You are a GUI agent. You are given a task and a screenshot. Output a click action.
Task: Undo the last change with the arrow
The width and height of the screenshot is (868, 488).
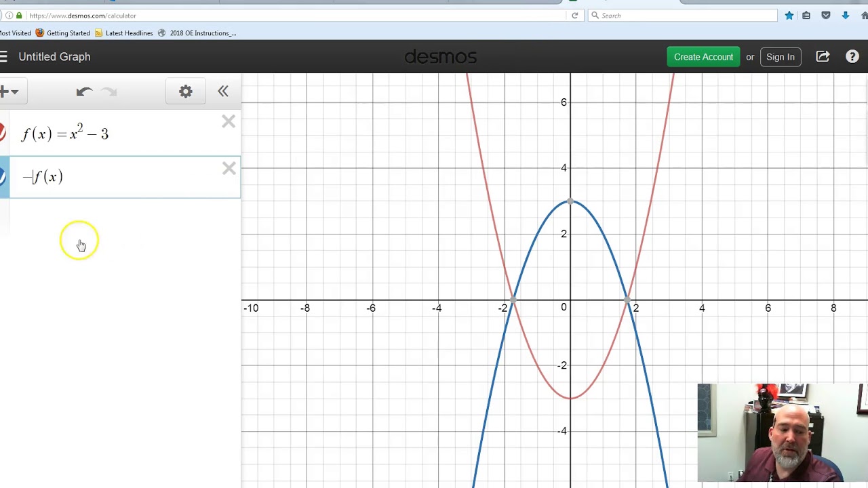[x=84, y=91]
